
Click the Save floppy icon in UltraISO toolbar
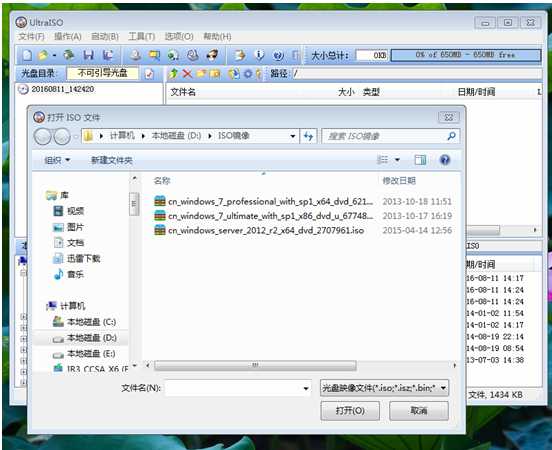(x=88, y=55)
